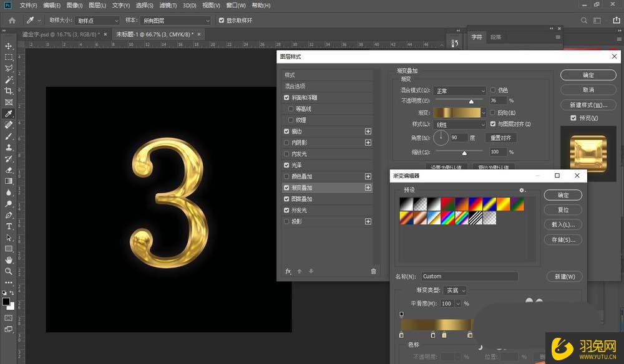The width and height of the screenshot is (624, 364).
Task: Select the Brush tool
Action: pos(8,136)
